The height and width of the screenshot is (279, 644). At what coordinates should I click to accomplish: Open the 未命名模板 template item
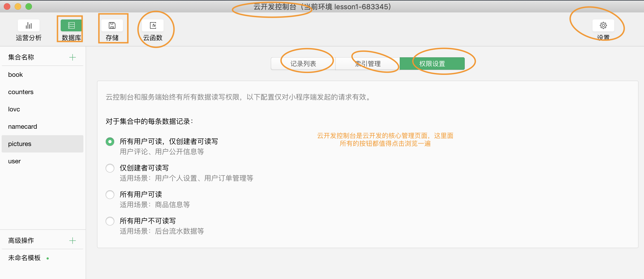click(24, 258)
